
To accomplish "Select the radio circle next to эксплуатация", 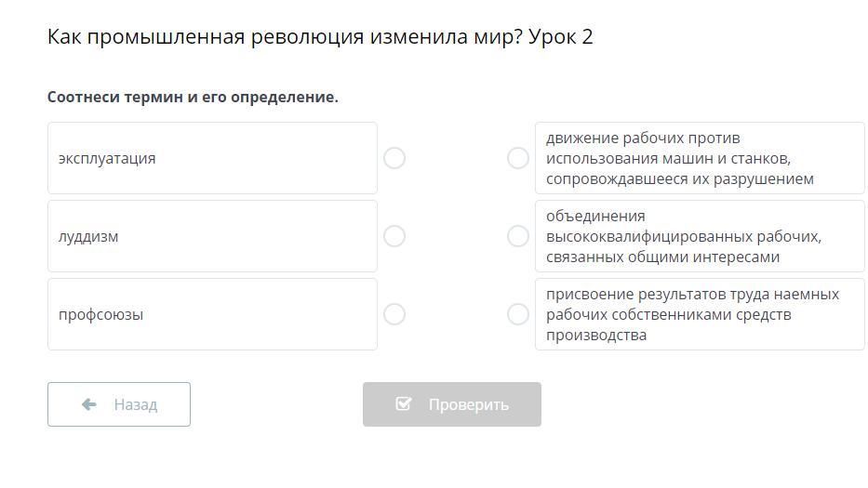I will (394, 158).
